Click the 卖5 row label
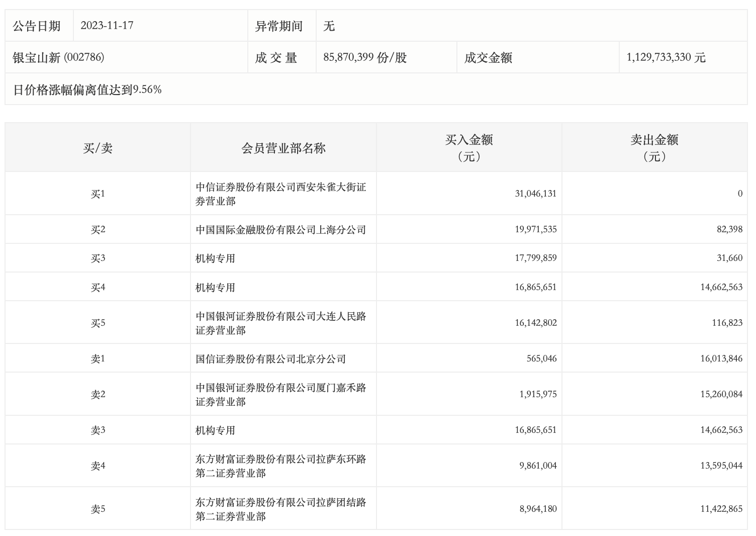 [98, 509]
